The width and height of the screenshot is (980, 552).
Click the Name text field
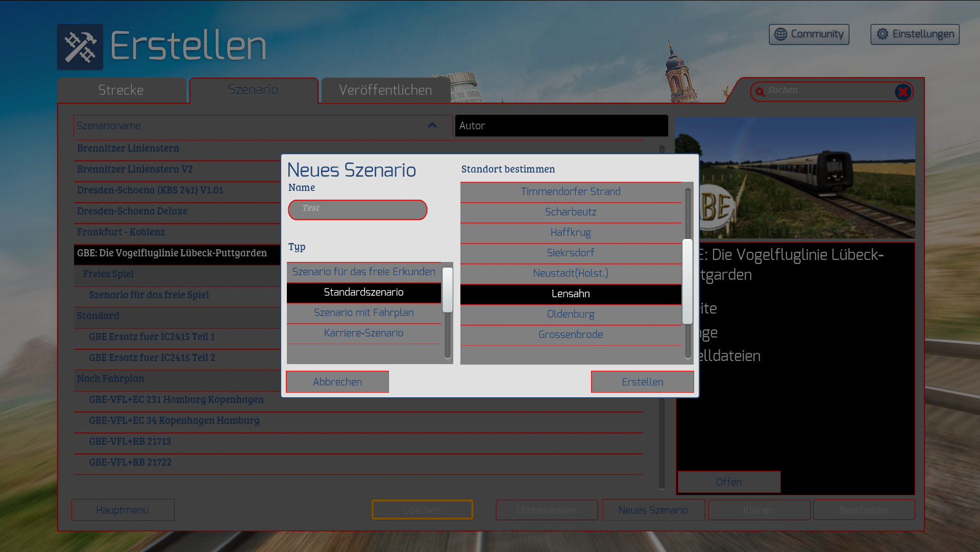click(x=357, y=210)
